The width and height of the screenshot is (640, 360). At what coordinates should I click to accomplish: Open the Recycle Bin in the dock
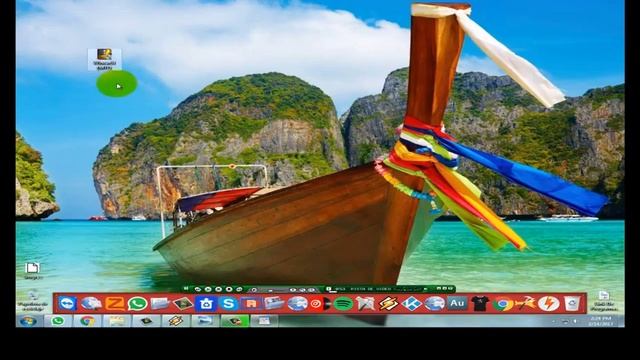(x=572, y=303)
